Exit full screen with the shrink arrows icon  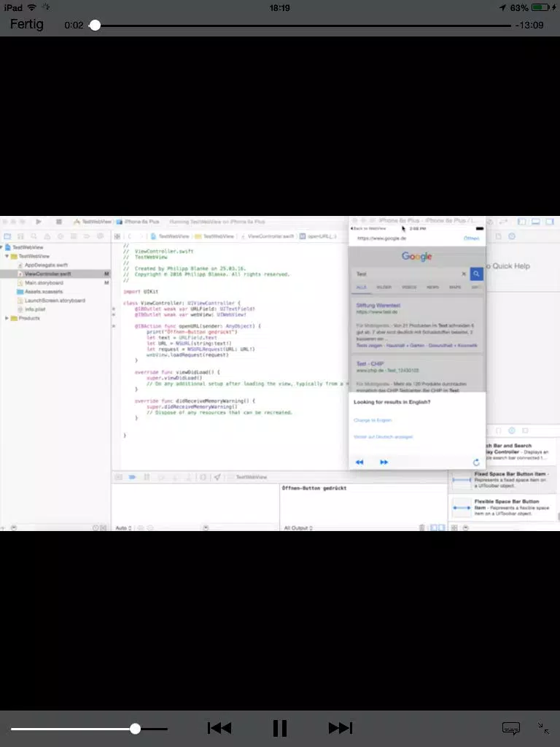point(543,728)
